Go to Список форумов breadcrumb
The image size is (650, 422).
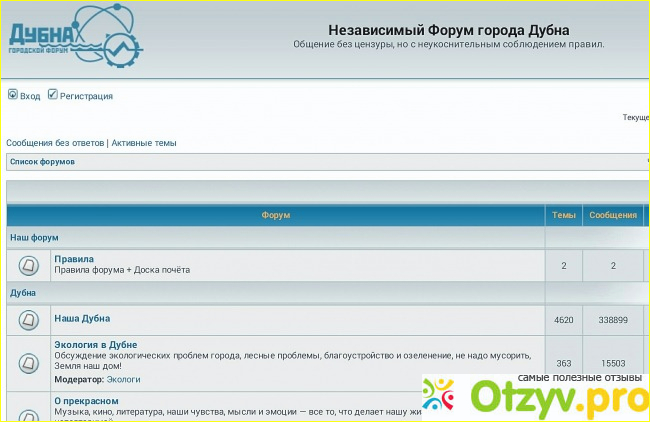coord(42,161)
